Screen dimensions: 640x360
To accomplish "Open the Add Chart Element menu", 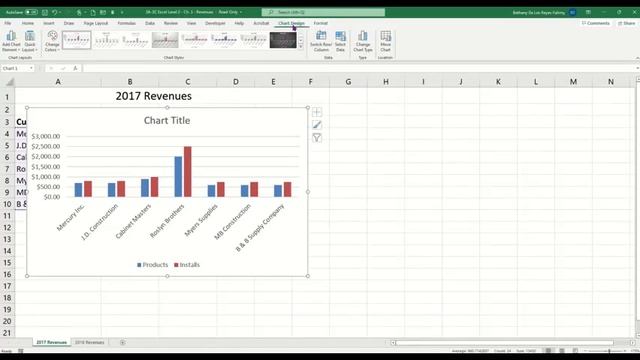I will coord(11,41).
